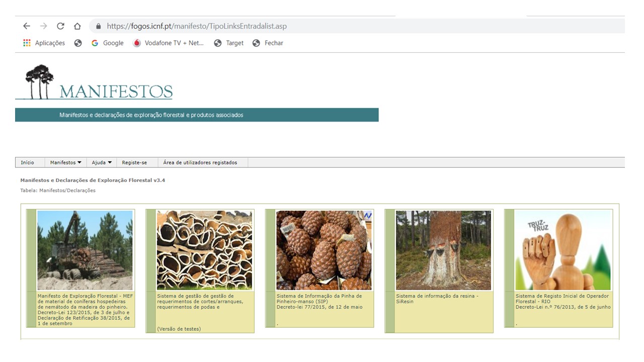644x362 pixels.
Task: Click the padlock icon in the address bar
Action: pos(98,26)
